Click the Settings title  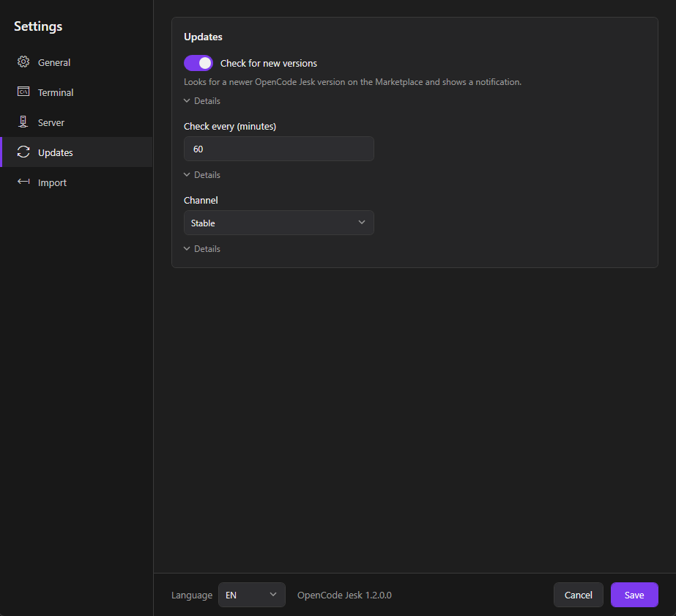(38, 26)
